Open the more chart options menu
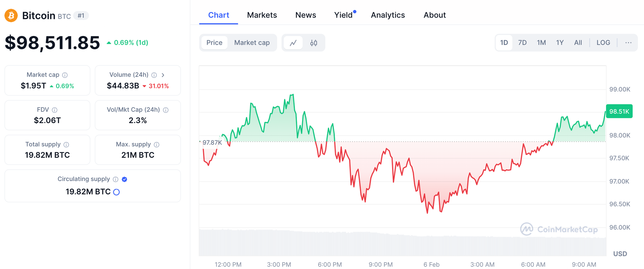The height and width of the screenshot is (269, 644). (628, 43)
